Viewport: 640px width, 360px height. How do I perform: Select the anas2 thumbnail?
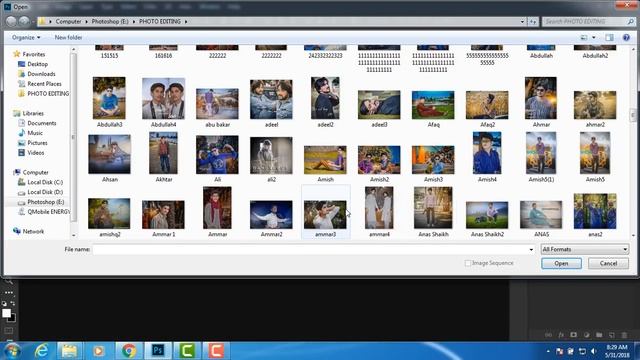point(595,211)
